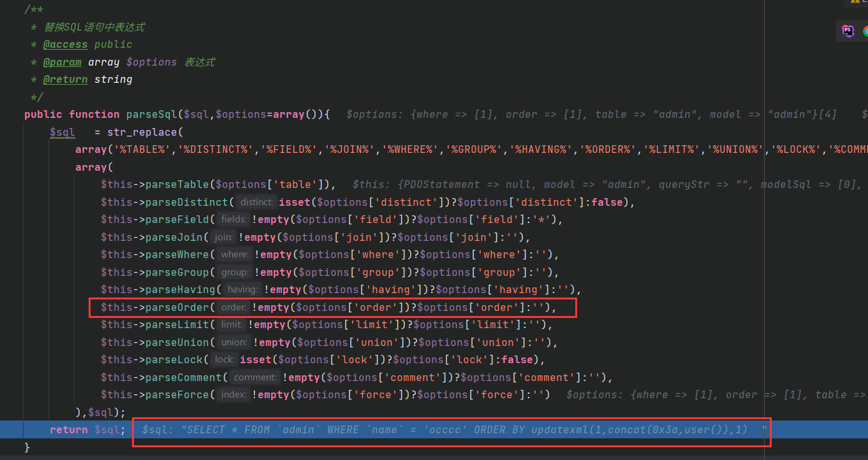Select the @param doc tag

(x=63, y=62)
